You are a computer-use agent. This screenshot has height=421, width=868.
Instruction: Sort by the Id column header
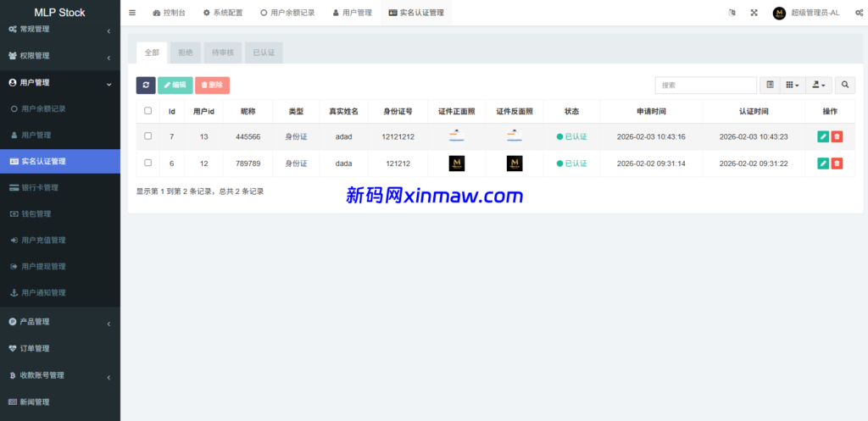[x=172, y=111]
